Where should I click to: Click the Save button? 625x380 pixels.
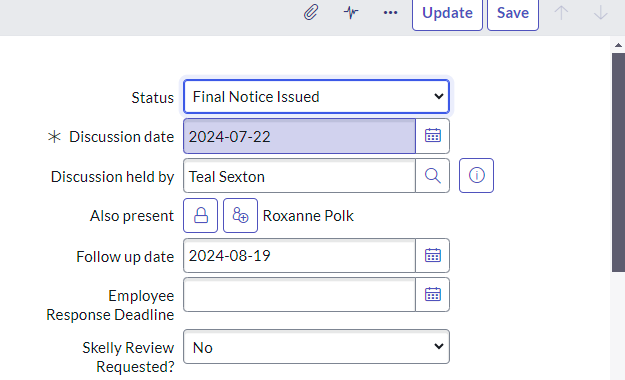tap(513, 14)
